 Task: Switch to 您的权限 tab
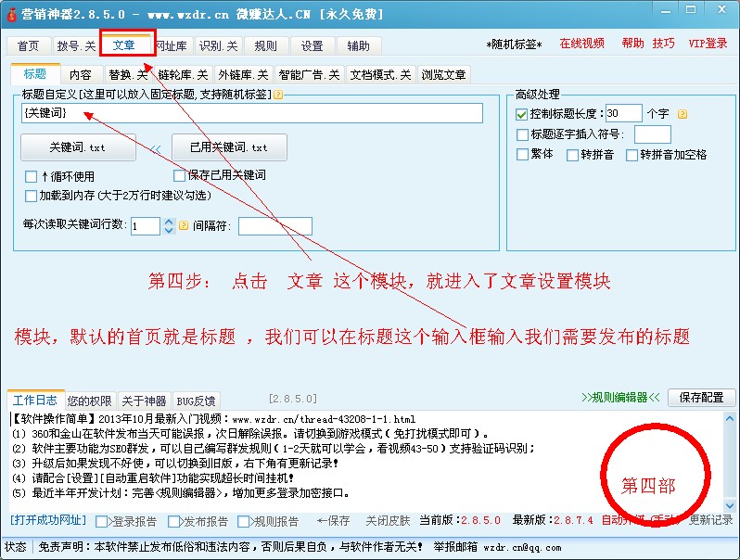pos(90,401)
